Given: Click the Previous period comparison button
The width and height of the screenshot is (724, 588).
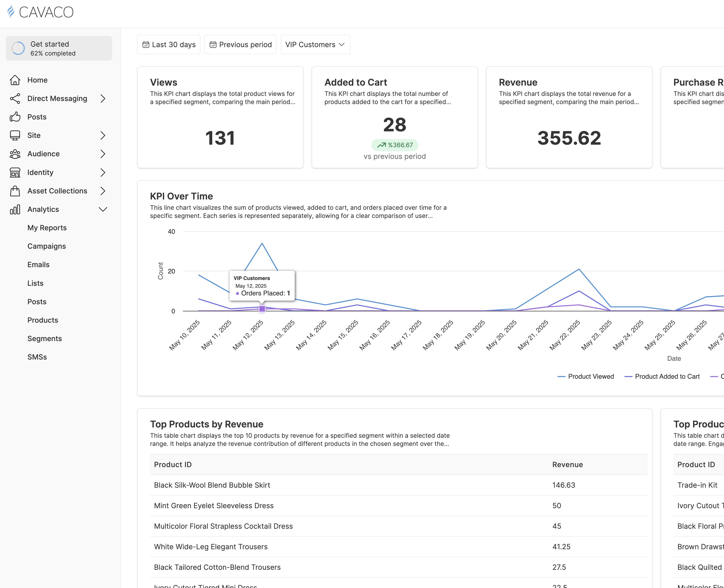Looking at the screenshot, I should pyautogui.click(x=240, y=45).
